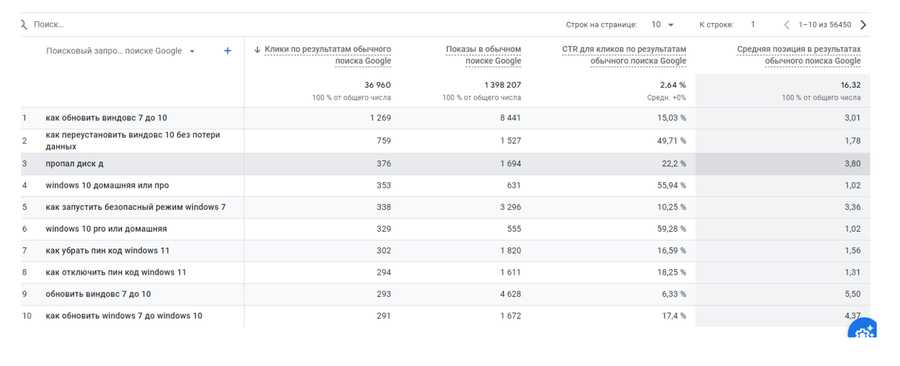Go to next page of rows

pos(863,25)
